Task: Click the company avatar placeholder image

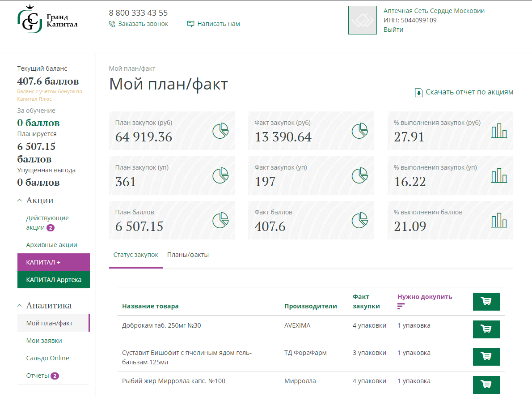Action: click(362, 20)
